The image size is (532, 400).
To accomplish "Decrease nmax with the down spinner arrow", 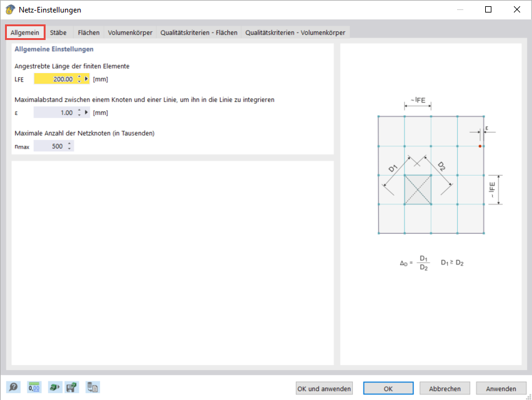I will (69, 149).
